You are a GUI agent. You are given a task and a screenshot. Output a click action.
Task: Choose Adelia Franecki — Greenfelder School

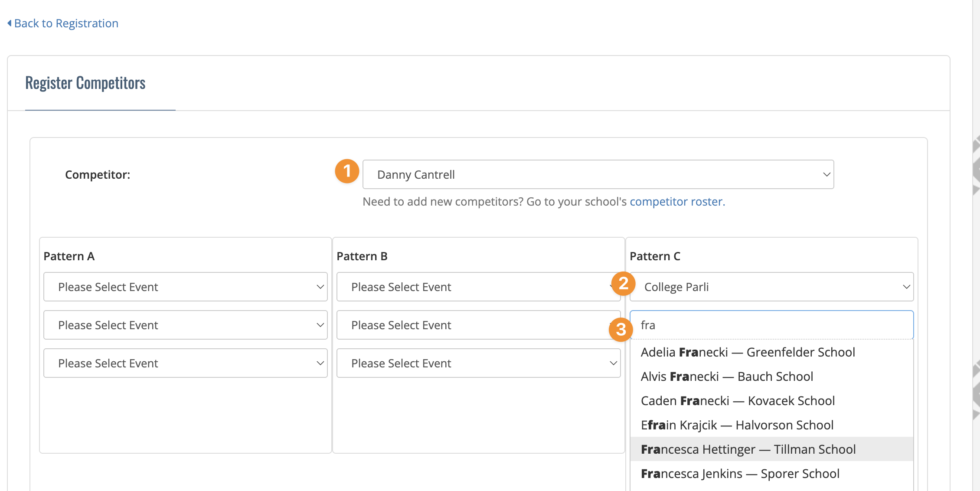coord(771,352)
